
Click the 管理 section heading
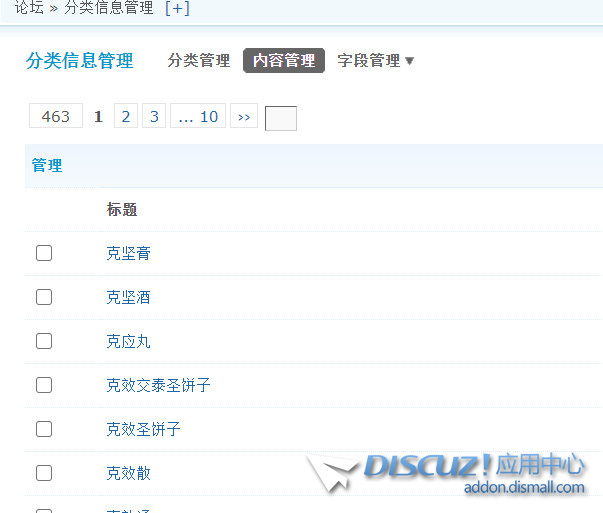tap(47, 166)
